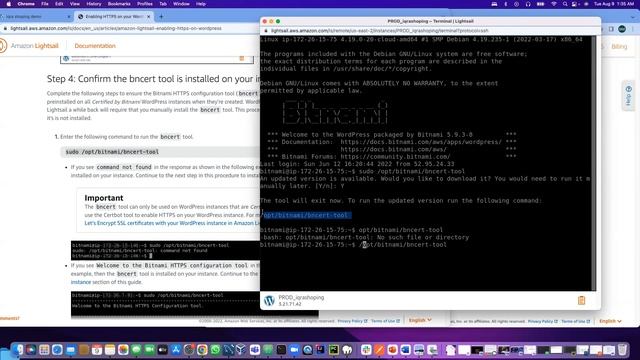Image resolution: width=640 pixels, height=360 pixels.
Task: Click the Chrome profile avatar
Action: pyautogui.click(x=622, y=29)
